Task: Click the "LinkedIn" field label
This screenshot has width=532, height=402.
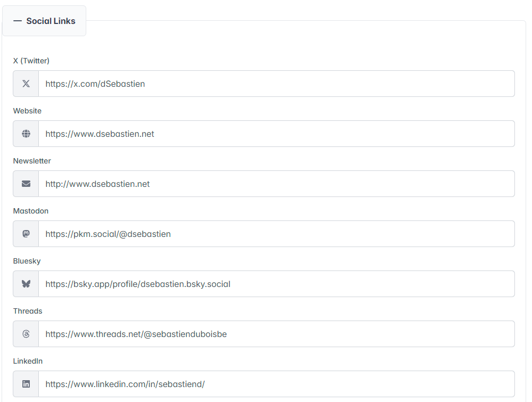Action: pyautogui.click(x=28, y=361)
